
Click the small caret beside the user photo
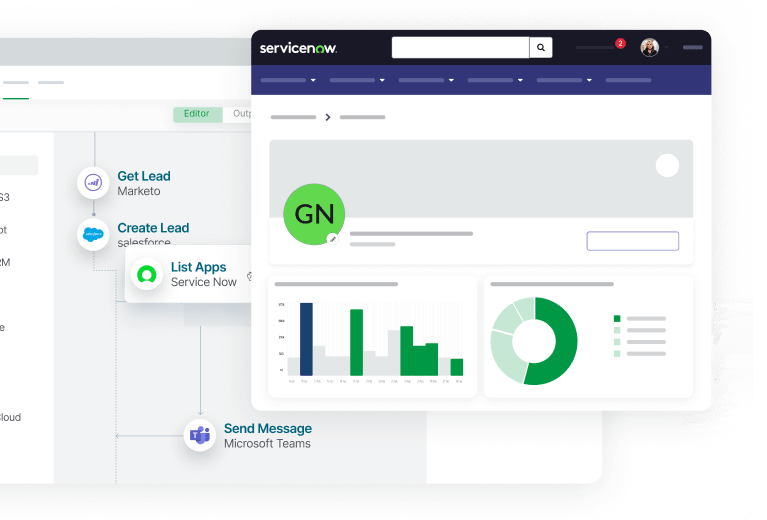pyautogui.click(x=666, y=47)
